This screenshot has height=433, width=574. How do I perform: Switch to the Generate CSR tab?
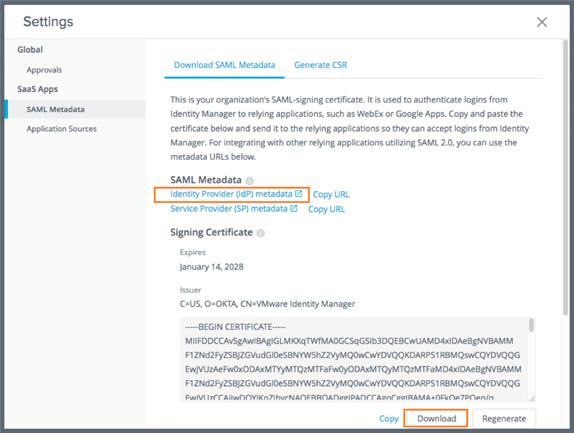tap(320, 65)
